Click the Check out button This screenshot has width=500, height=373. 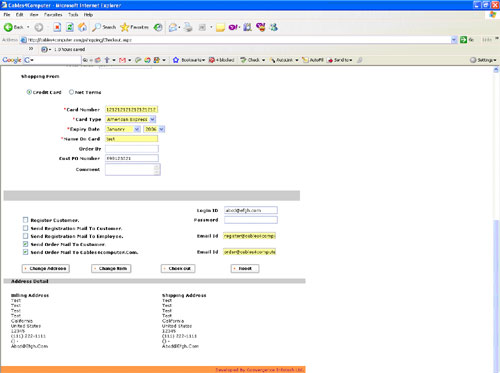[x=178, y=268]
